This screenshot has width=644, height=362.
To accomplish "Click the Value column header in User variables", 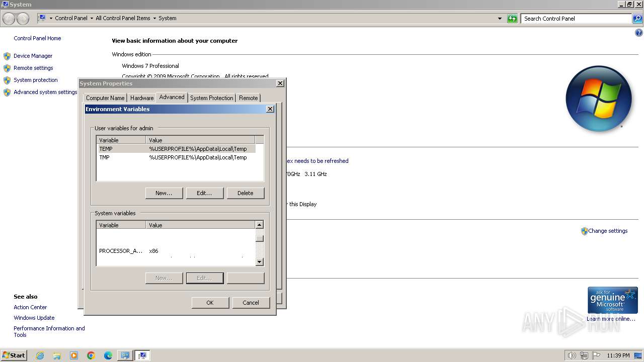I will (200, 140).
